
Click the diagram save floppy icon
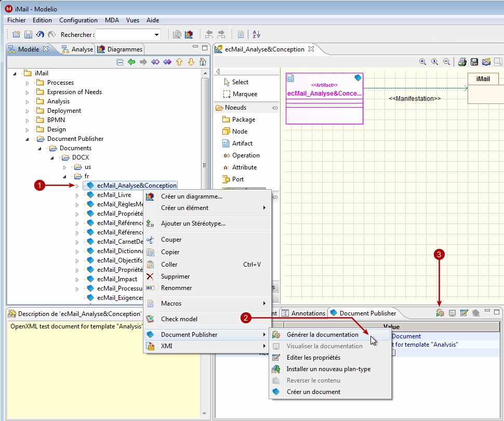pos(474,62)
